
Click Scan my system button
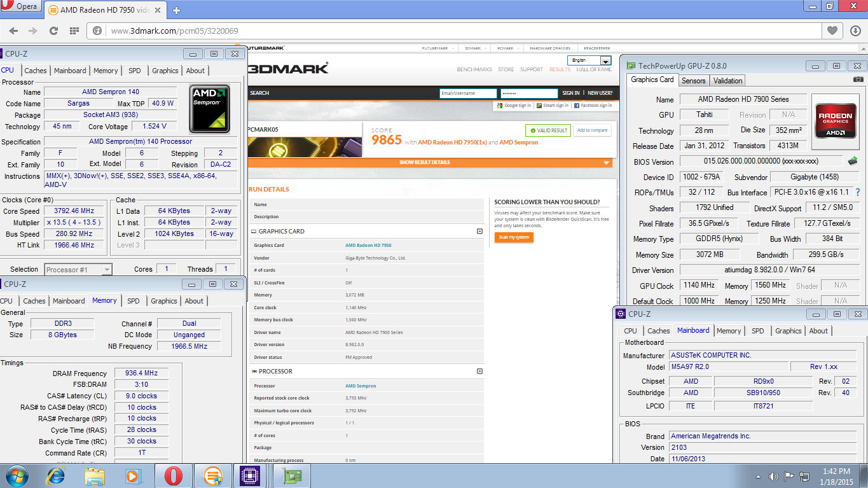pyautogui.click(x=514, y=237)
